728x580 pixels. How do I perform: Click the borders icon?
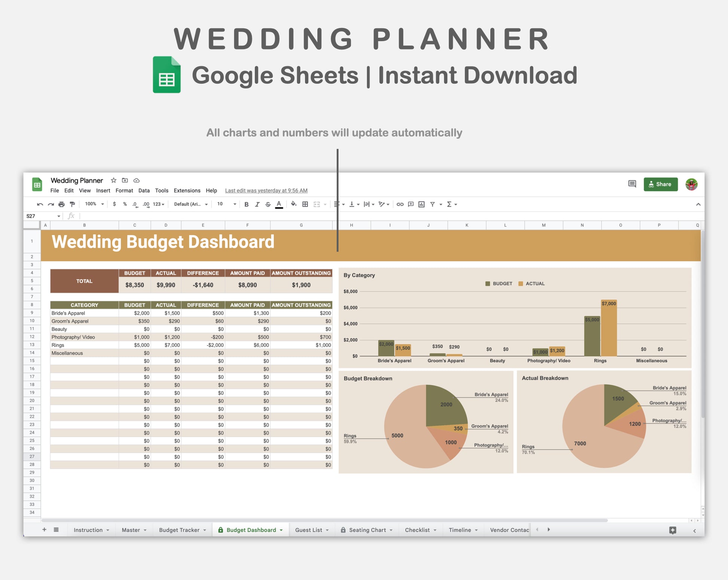point(305,204)
